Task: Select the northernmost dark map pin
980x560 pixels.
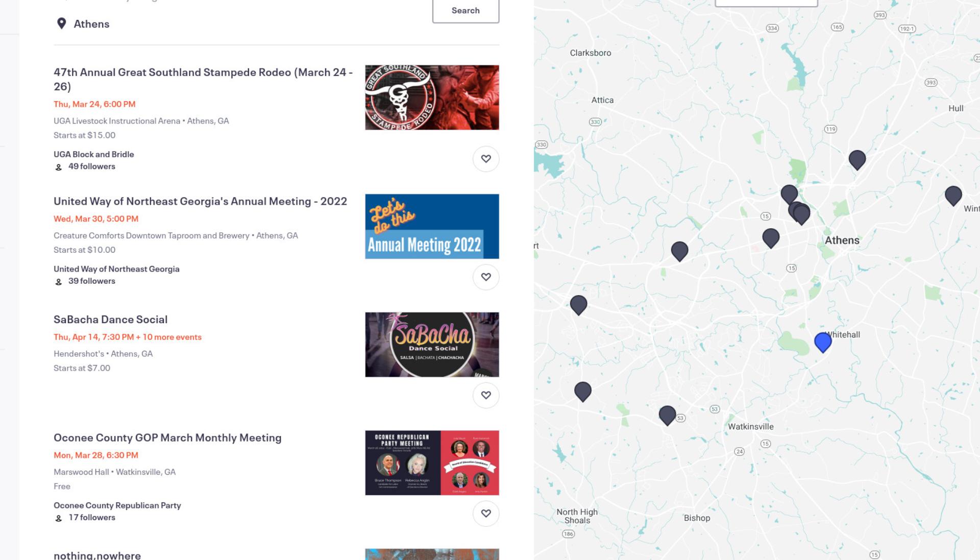Action: click(857, 160)
